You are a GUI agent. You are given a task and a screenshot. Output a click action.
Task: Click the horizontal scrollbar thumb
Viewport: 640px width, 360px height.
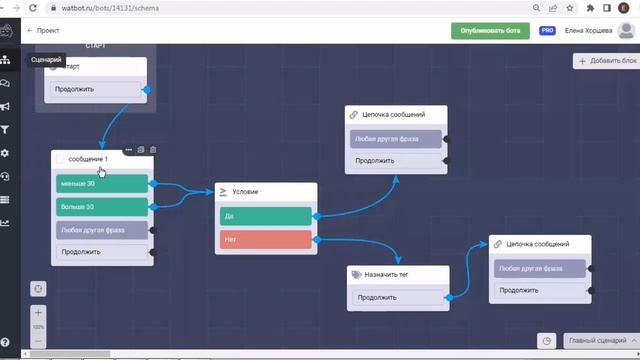(x=70, y=354)
